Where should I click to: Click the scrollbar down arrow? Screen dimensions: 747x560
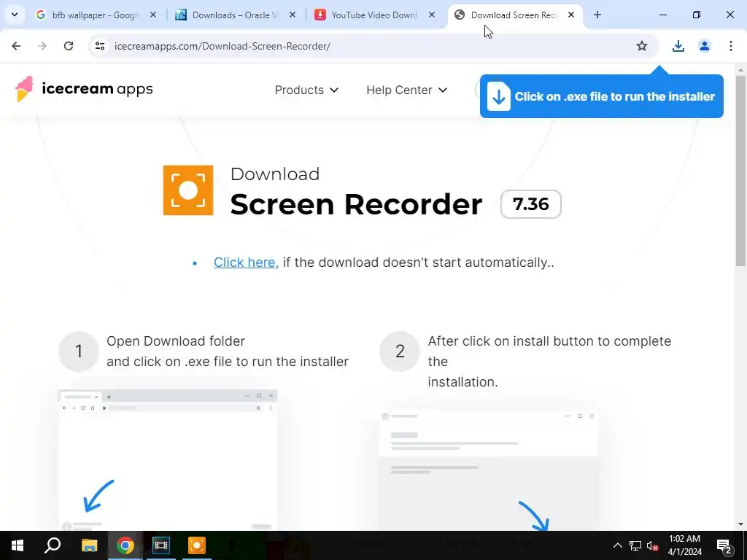(740, 524)
